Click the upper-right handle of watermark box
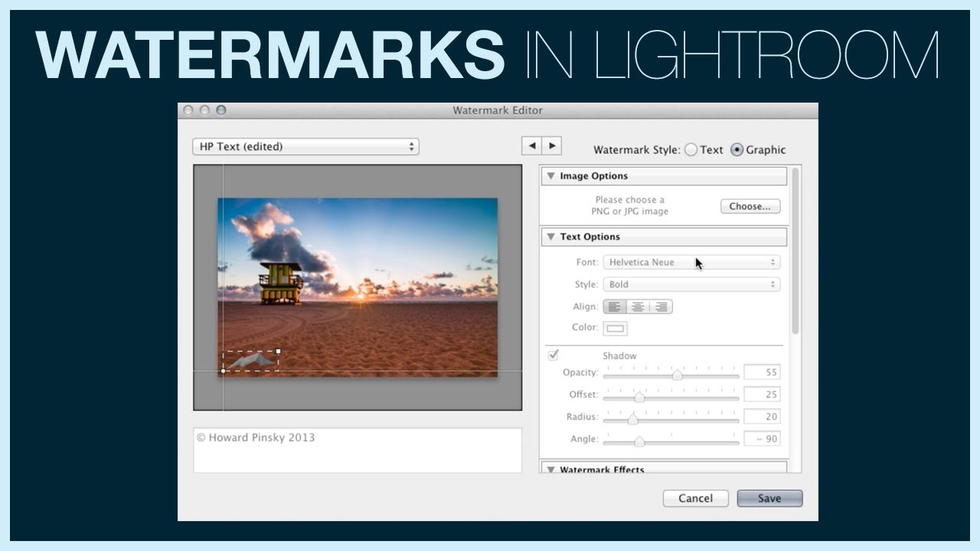 278,352
